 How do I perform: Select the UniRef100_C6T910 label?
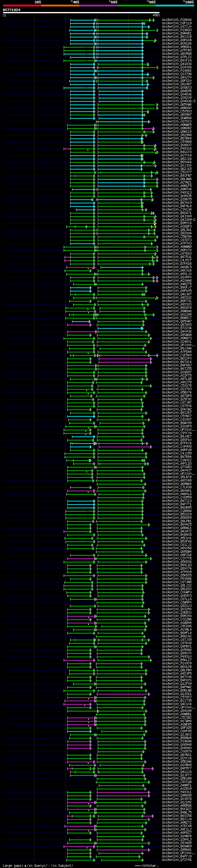177,121
